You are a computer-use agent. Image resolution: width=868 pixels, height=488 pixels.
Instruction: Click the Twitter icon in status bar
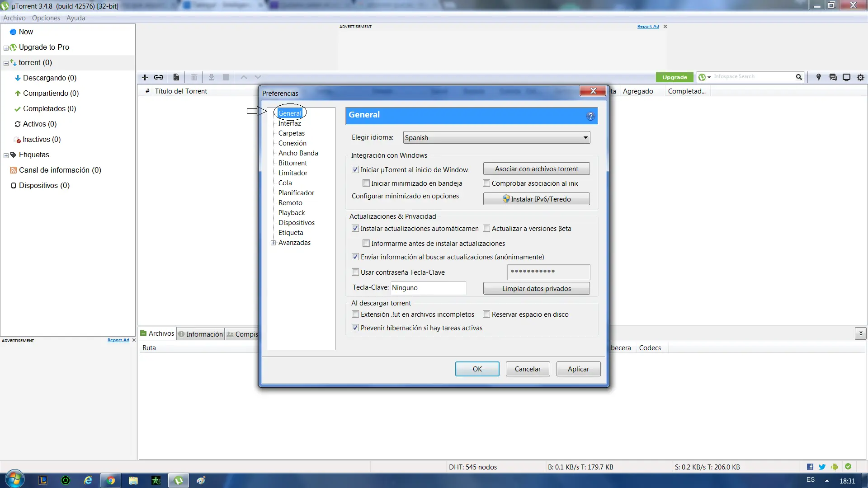822,467
